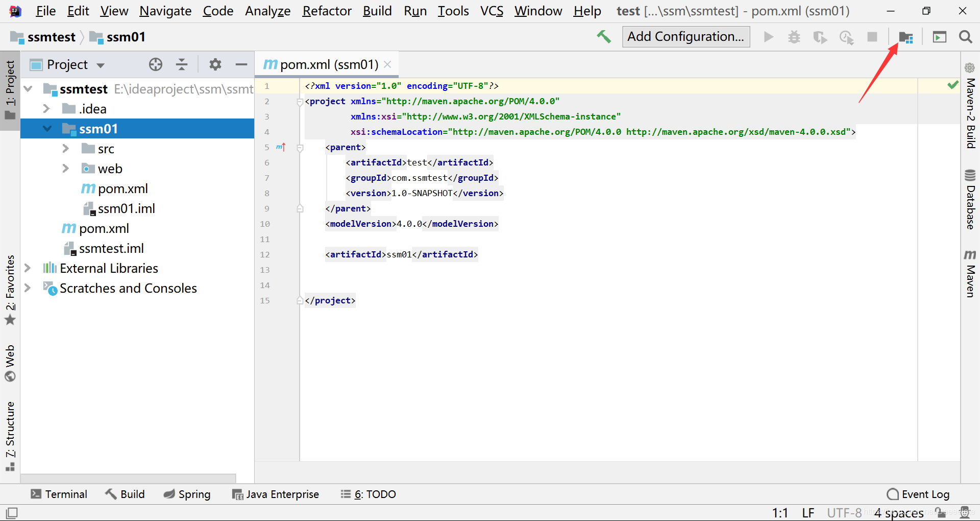
Task: Click 4 spaces indent setting
Action: pyautogui.click(x=899, y=512)
